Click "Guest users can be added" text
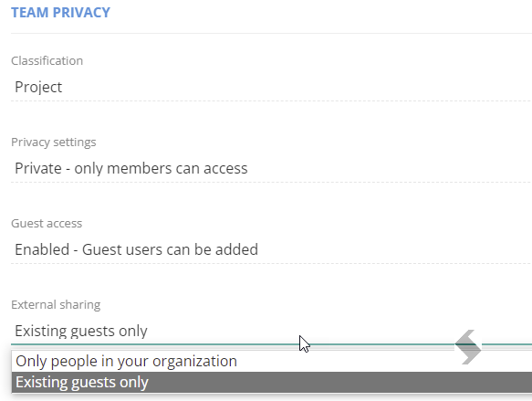 click(170, 249)
